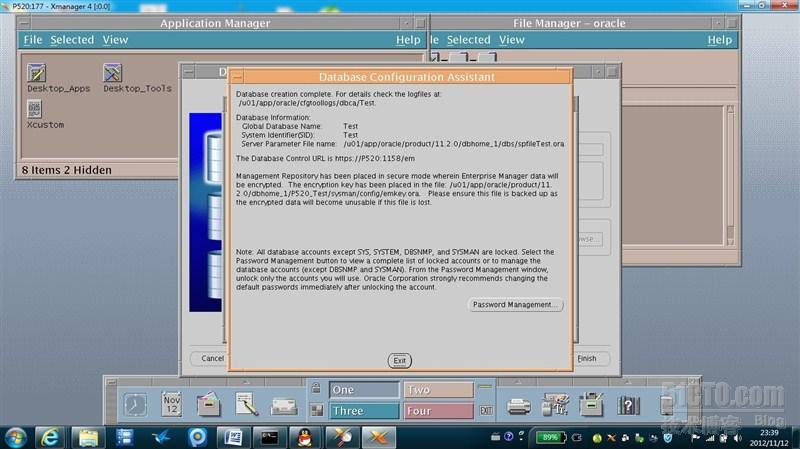Screen dimensions: 800x449
Task: Switch to workspace One
Action: (364, 390)
